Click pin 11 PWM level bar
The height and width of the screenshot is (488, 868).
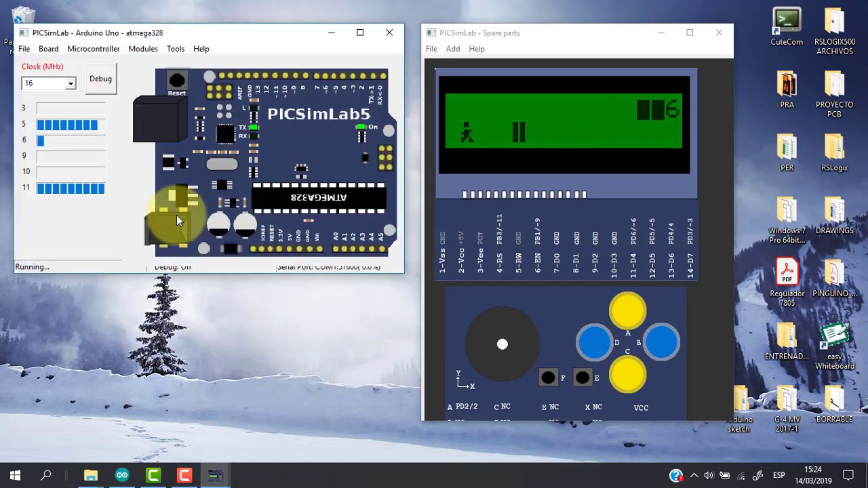[71, 188]
